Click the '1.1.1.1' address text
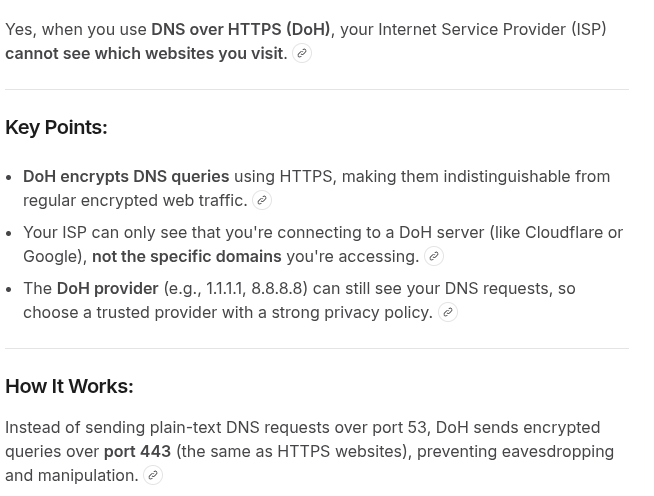This screenshot has height=496, width=654. point(225,288)
